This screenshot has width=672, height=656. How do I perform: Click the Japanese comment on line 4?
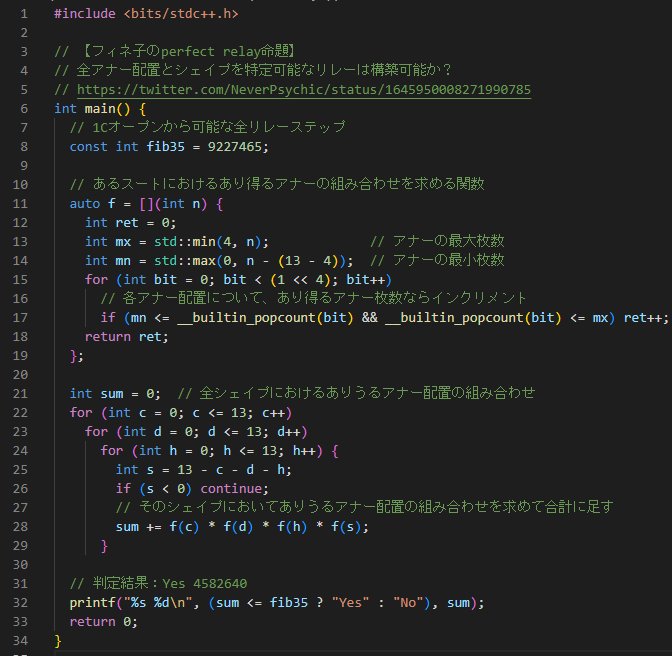(253, 71)
